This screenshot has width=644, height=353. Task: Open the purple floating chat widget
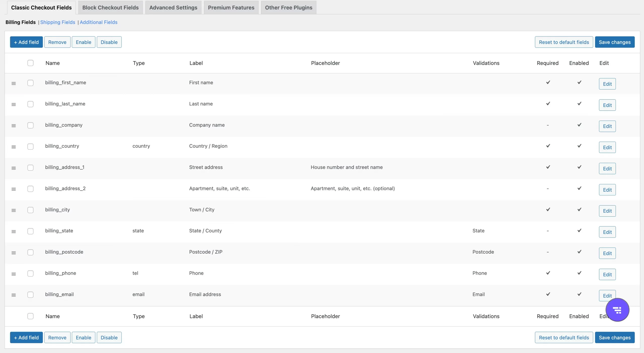tap(617, 310)
